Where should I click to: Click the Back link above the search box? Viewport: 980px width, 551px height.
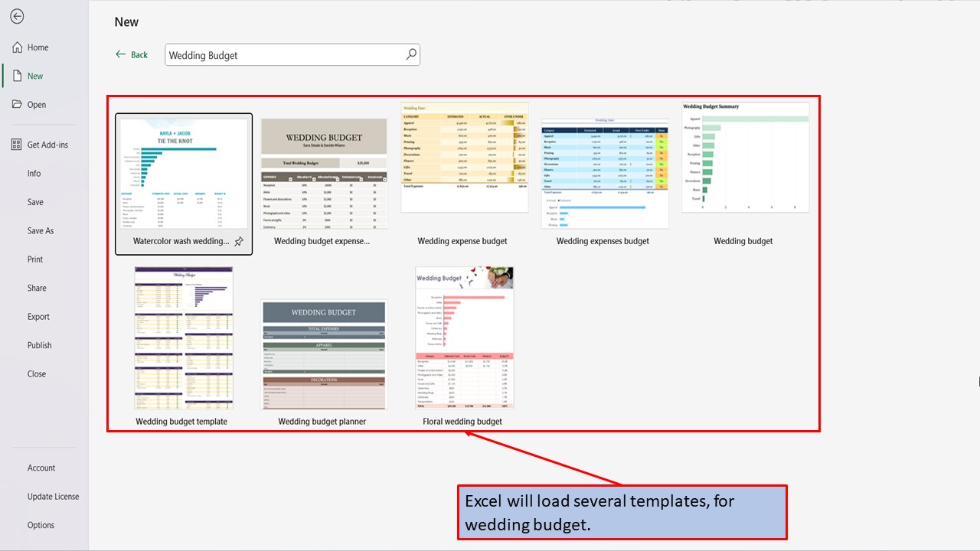point(132,54)
